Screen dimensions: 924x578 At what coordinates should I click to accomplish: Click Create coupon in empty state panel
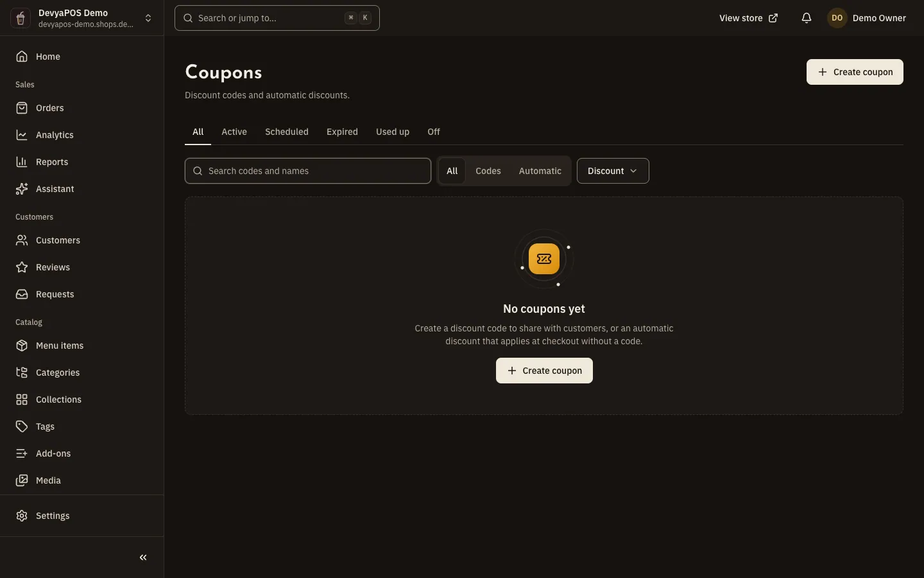pyautogui.click(x=544, y=371)
